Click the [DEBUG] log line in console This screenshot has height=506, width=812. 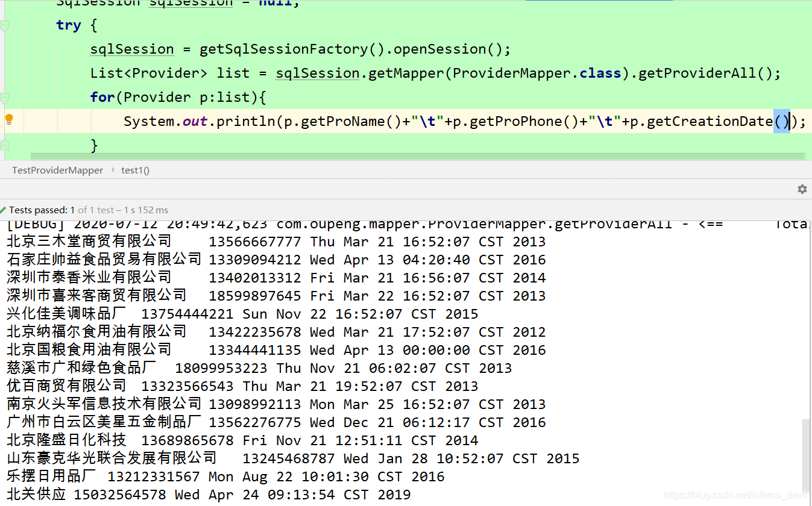click(x=408, y=225)
